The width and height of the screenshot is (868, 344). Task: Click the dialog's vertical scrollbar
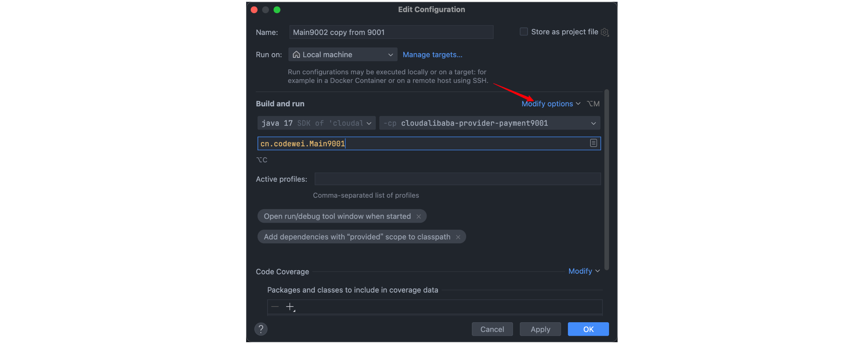pos(607,180)
